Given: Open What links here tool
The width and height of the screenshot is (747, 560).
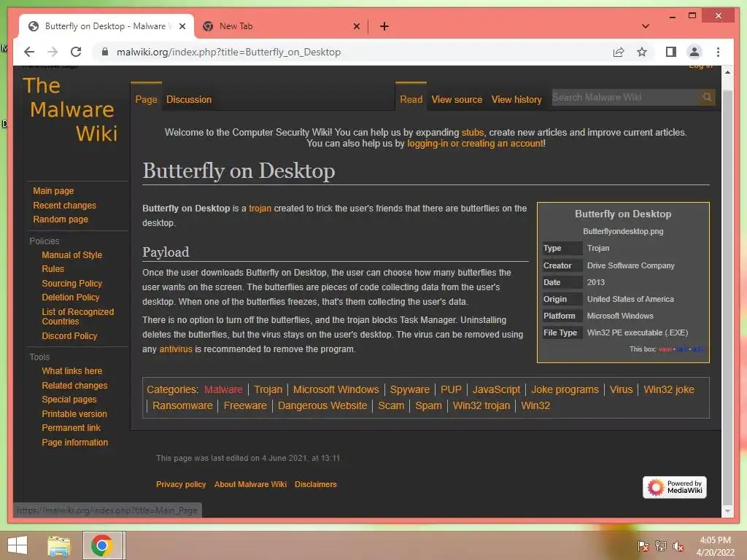Looking at the screenshot, I should coord(72,371).
